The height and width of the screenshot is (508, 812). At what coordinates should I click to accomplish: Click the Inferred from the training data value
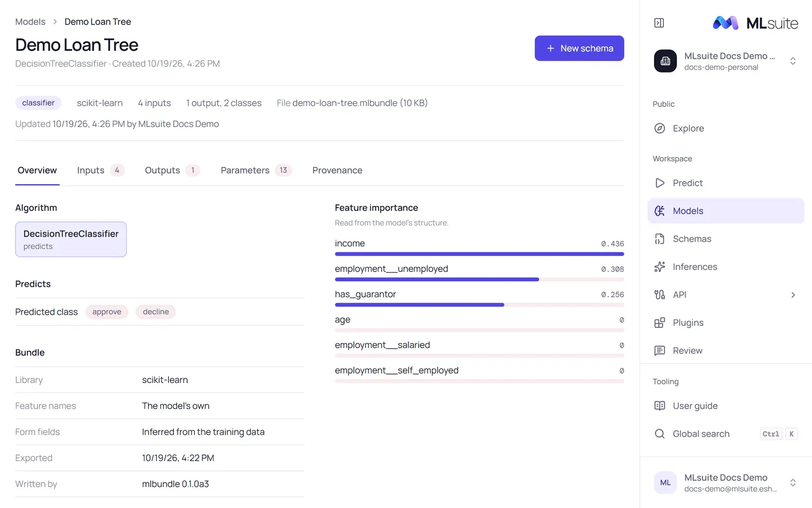pyautogui.click(x=204, y=432)
